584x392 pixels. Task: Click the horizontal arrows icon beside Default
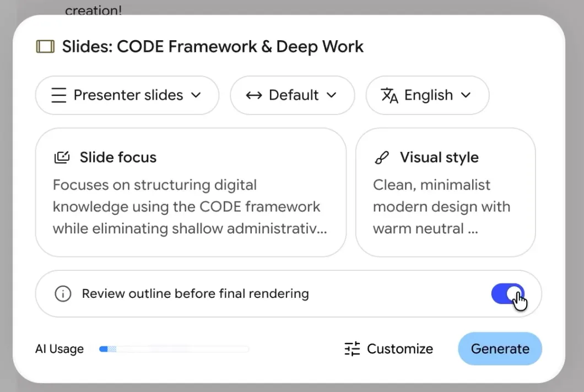(x=253, y=95)
